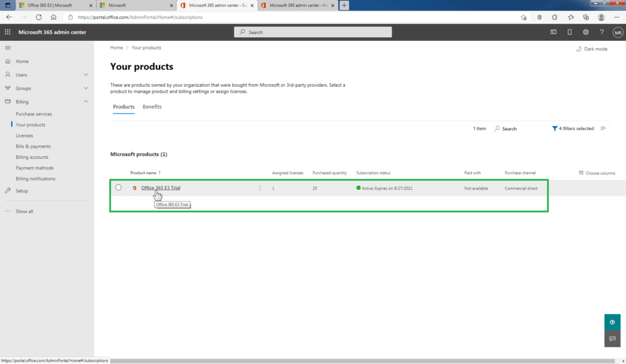Click Home breadcrumb link
The height and width of the screenshot is (364, 626).
click(x=117, y=48)
